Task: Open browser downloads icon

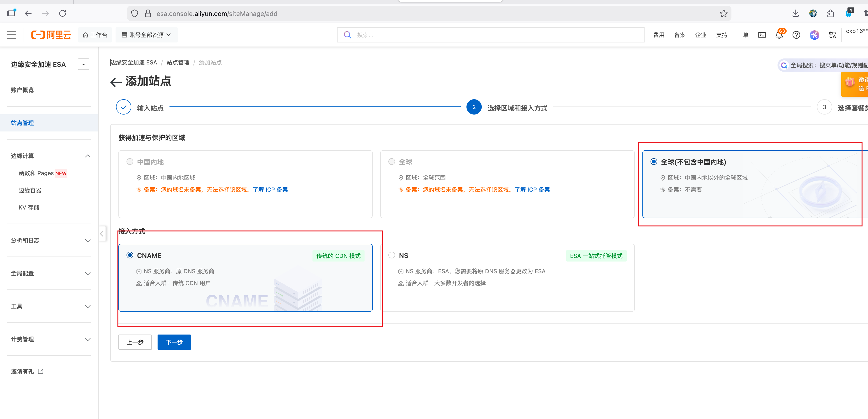Action: (796, 13)
